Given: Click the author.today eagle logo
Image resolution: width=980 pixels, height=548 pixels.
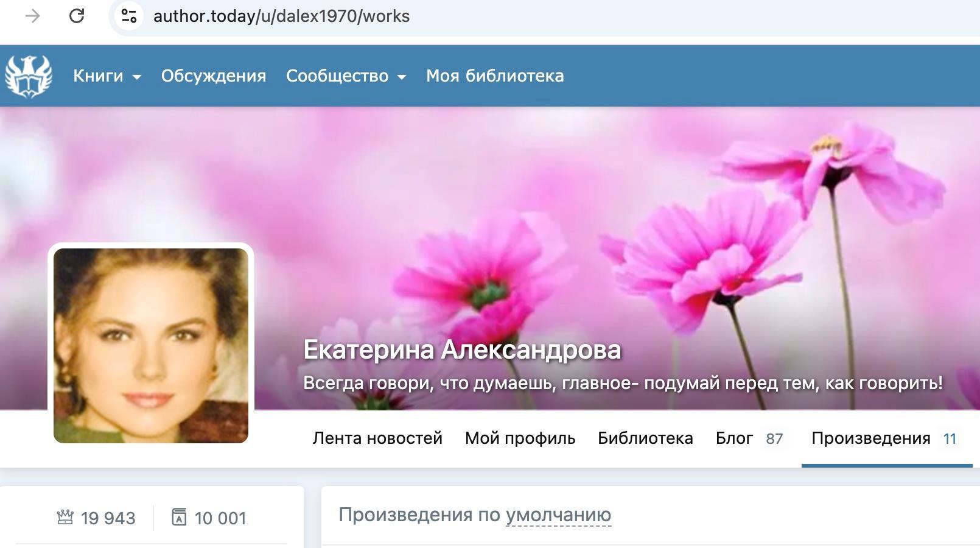Looking at the screenshot, I should pyautogui.click(x=28, y=76).
